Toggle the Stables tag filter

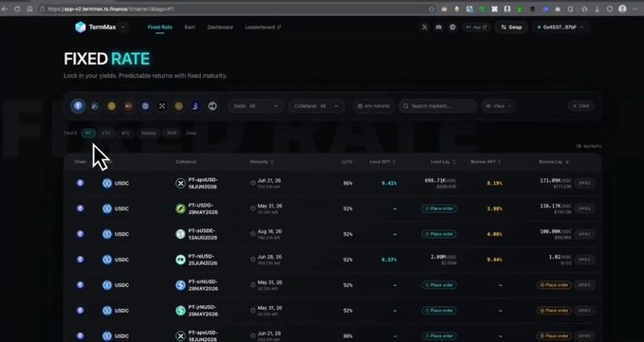(148, 133)
